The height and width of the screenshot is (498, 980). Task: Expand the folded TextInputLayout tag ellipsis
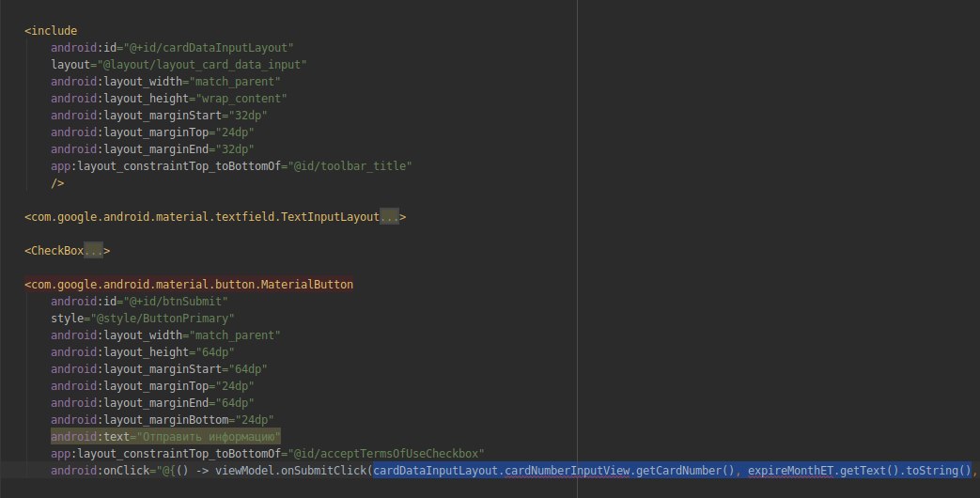389,217
